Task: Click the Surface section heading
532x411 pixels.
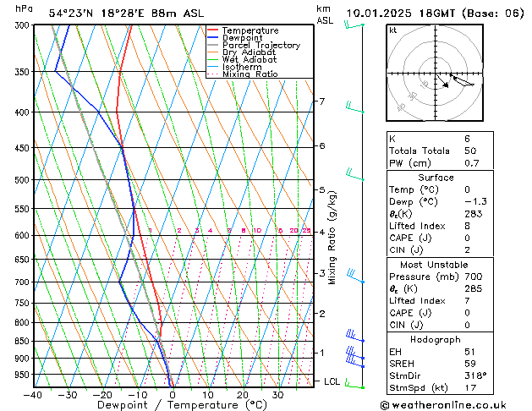Action: point(436,178)
